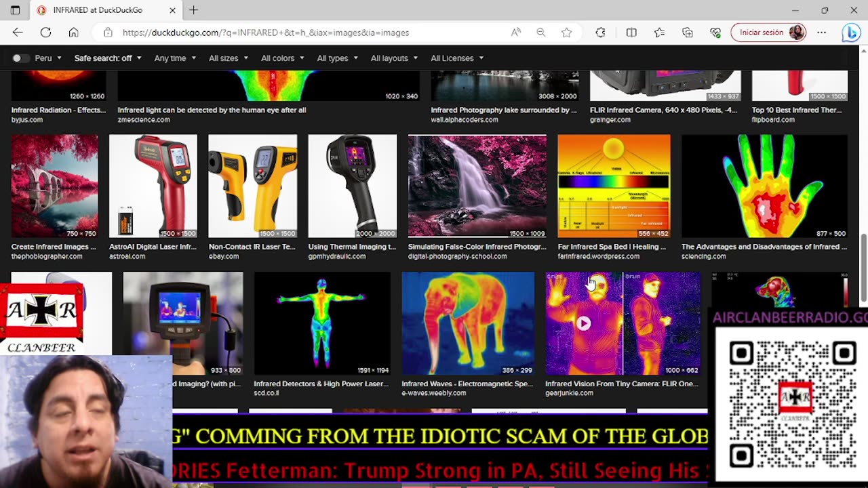Open the yellow IR laser thermometer image

click(252, 186)
